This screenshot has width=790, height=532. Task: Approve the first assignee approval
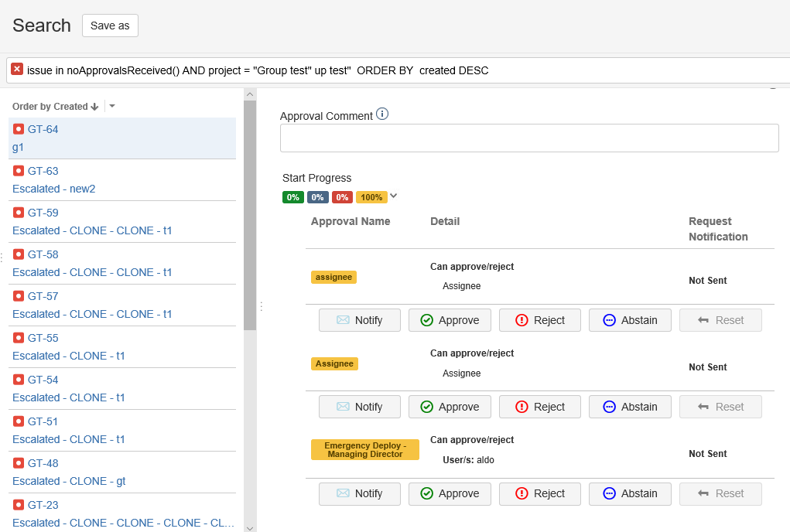[x=450, y=320]
